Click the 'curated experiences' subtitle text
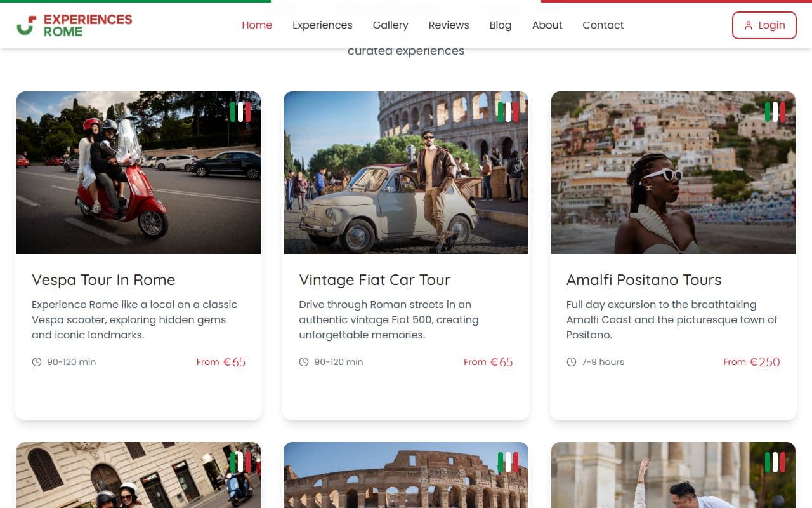 click(x=406, y=51)
